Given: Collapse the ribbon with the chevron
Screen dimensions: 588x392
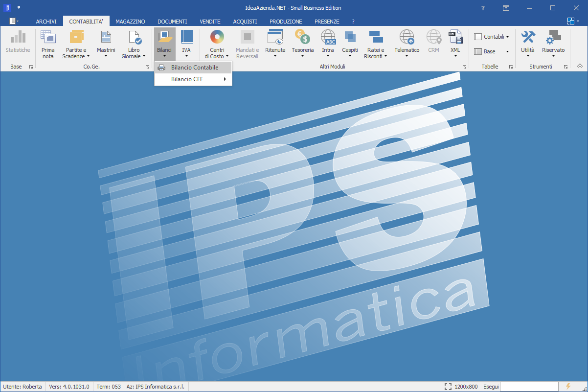Looking at the screenshot, I should 580,66.
